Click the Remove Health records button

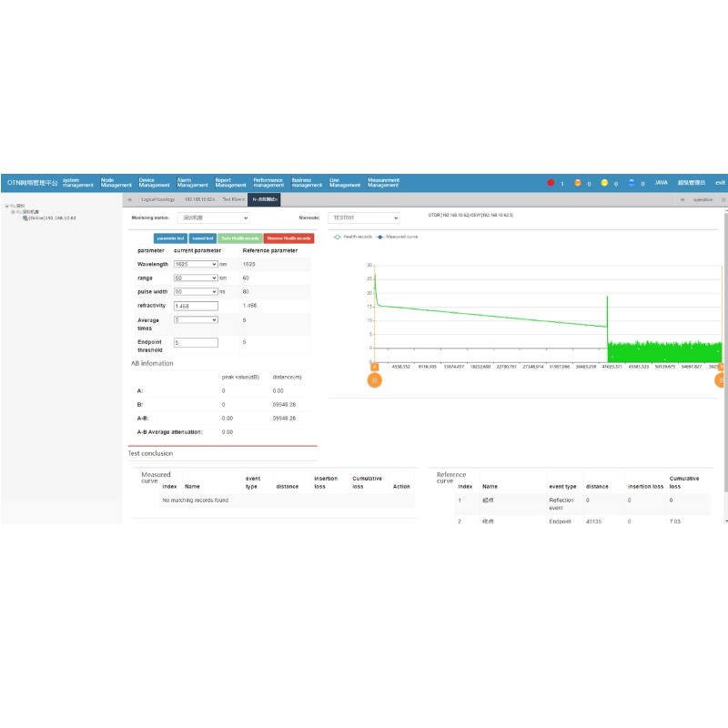coord(288,238)
